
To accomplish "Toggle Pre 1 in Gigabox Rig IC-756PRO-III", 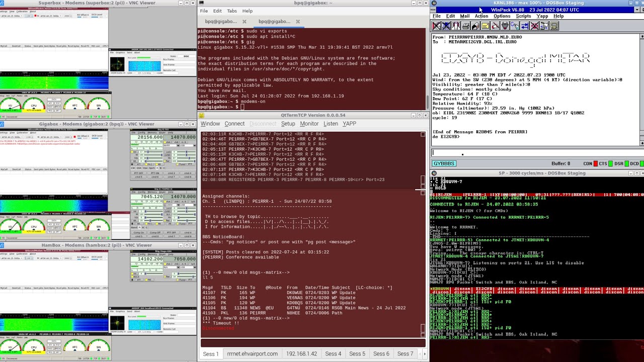I will click(149, 224).
